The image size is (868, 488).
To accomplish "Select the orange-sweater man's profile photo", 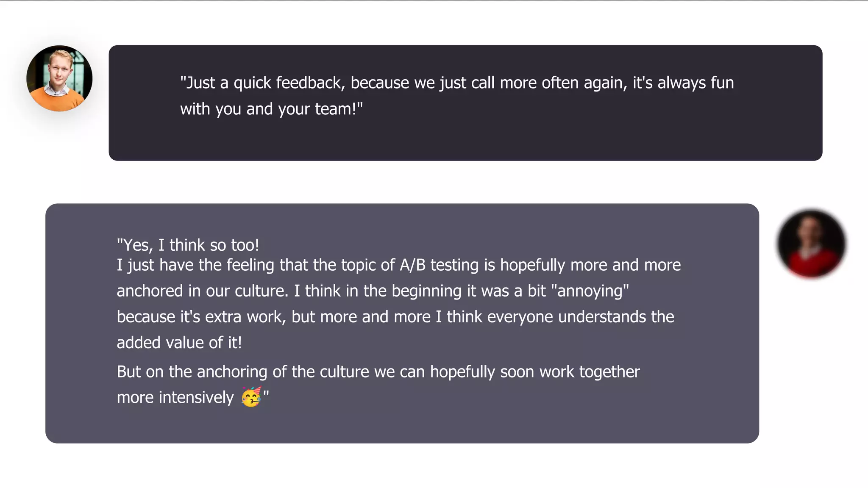I will pyautogui.click(x=59, y=78).
